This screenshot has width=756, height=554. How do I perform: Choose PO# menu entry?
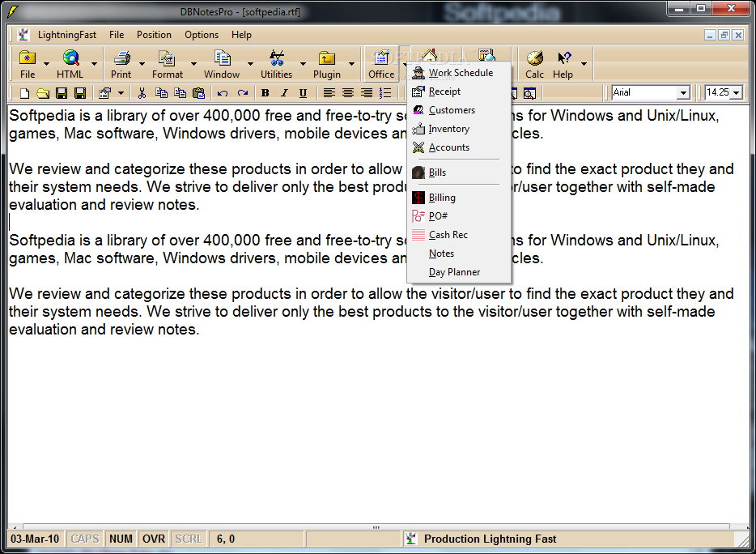point(458,216)
